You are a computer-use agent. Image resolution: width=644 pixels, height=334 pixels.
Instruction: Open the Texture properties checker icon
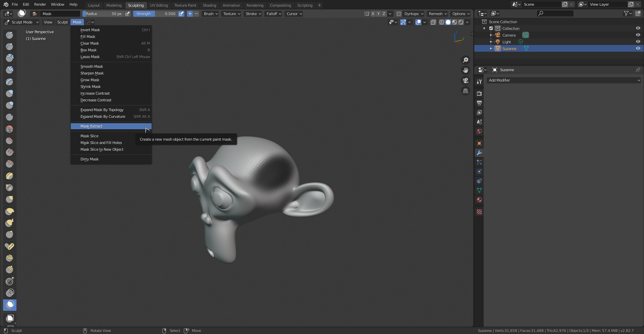[x=479, y=212]
